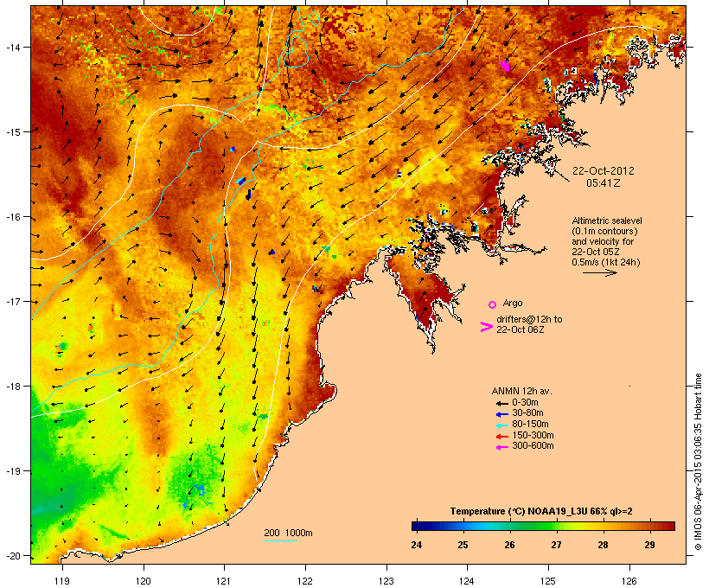709x588 pixels.
Task: Click the latitude label -14
Action: 12,47
